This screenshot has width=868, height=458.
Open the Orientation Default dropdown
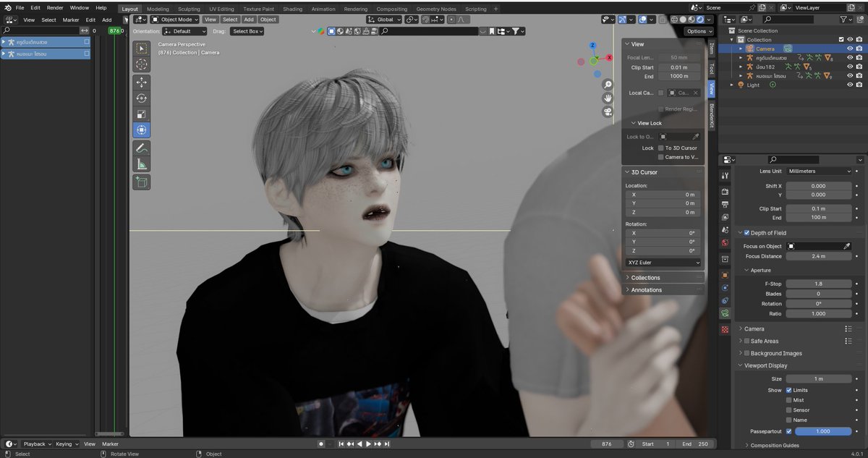point(185,31)
